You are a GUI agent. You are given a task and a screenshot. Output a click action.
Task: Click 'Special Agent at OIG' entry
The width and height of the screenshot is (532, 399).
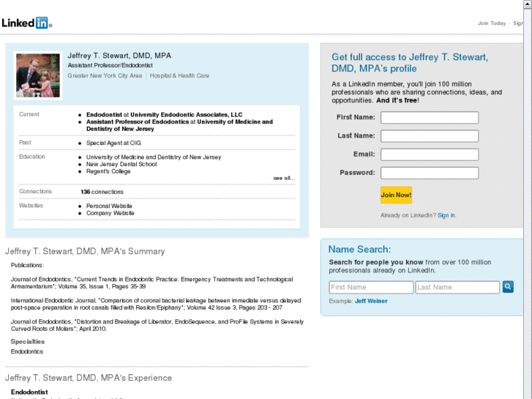pyautogui.click(x=113, y=143)
